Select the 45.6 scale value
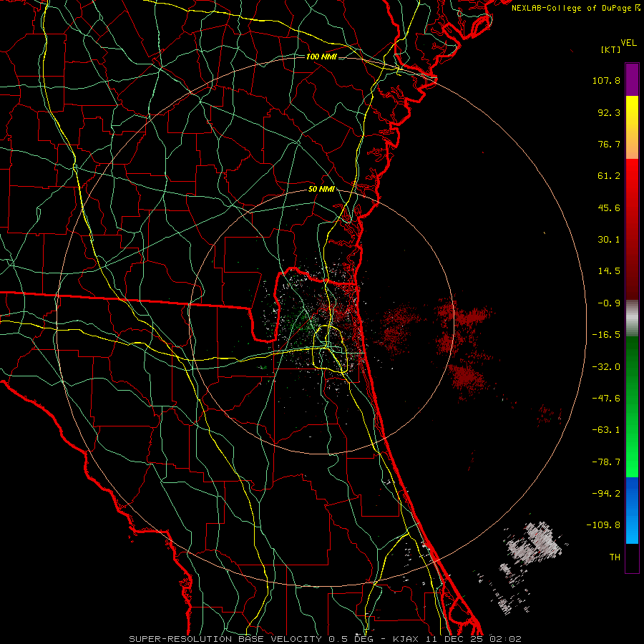The image size is (644, 644). [x=609, y=208]
